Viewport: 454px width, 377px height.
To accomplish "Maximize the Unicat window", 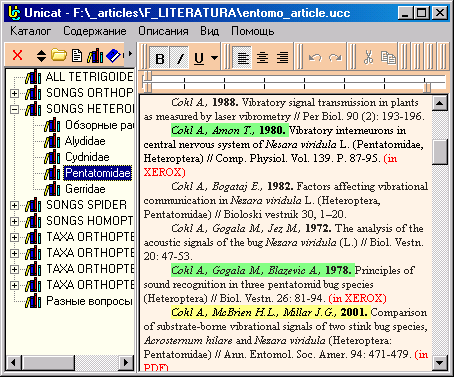I will point(422,13).
